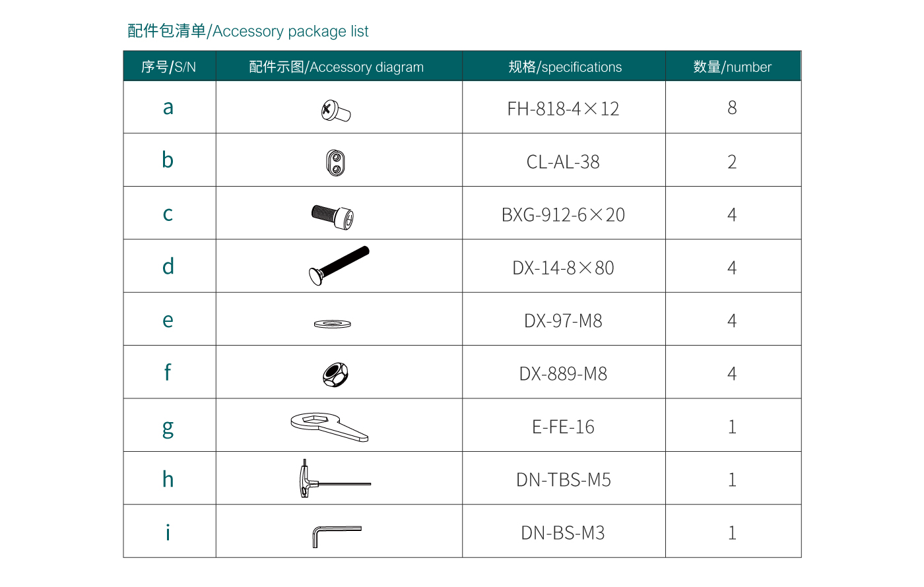This screenshot has width=924, height=587.
Task: Click the DX-889-M8 specification text
Action: [563, 374]
